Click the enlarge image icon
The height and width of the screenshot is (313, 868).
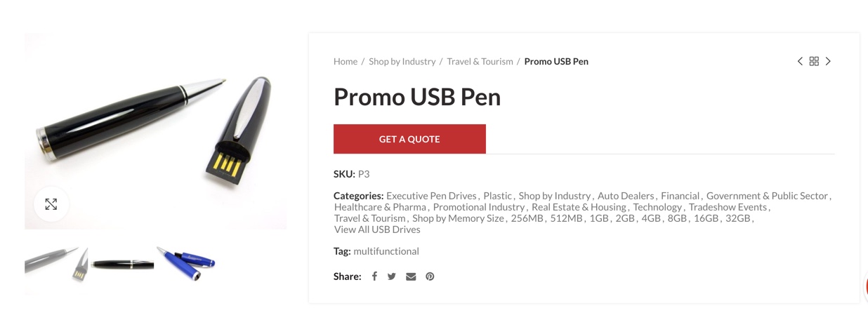51,204
